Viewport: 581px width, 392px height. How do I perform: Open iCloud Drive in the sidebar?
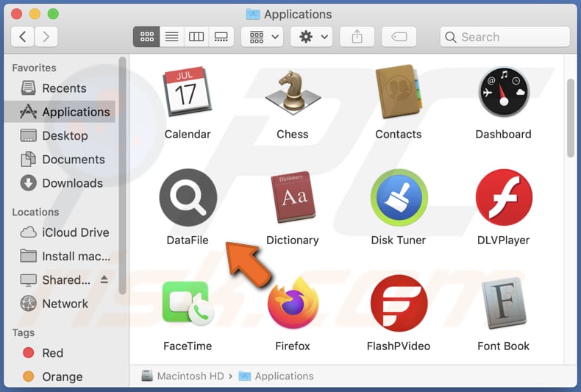click(60, 232)
